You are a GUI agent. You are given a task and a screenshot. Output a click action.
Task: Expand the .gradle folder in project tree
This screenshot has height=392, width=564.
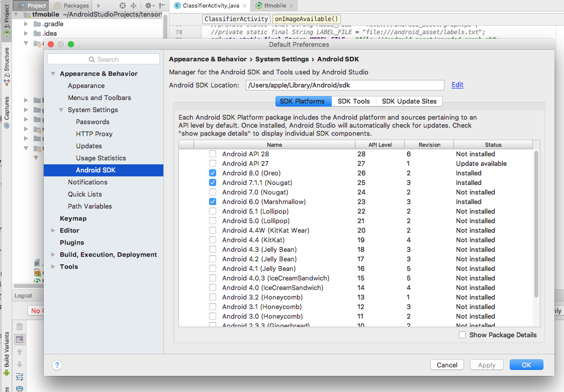coord(27,24)
